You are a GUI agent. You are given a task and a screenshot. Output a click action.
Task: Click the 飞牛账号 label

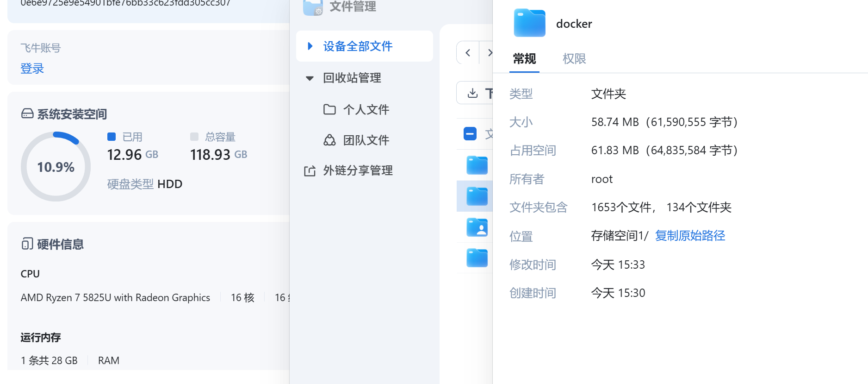point(41,48)
